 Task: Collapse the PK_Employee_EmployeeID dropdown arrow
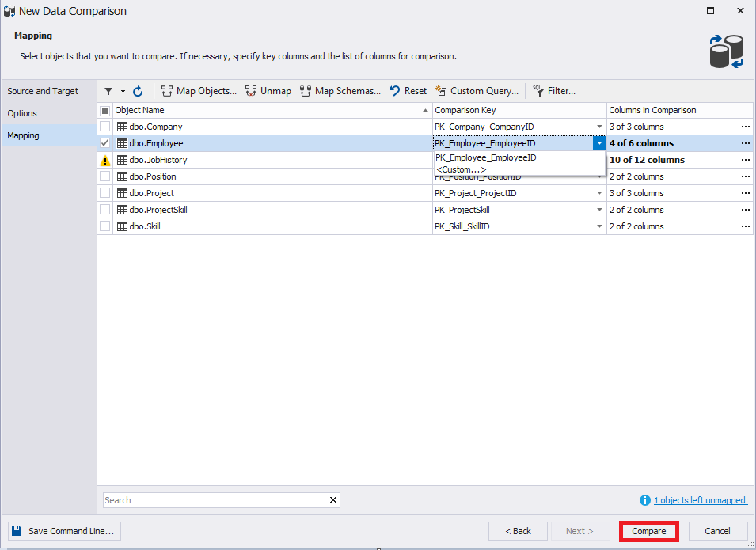[599, 143]
